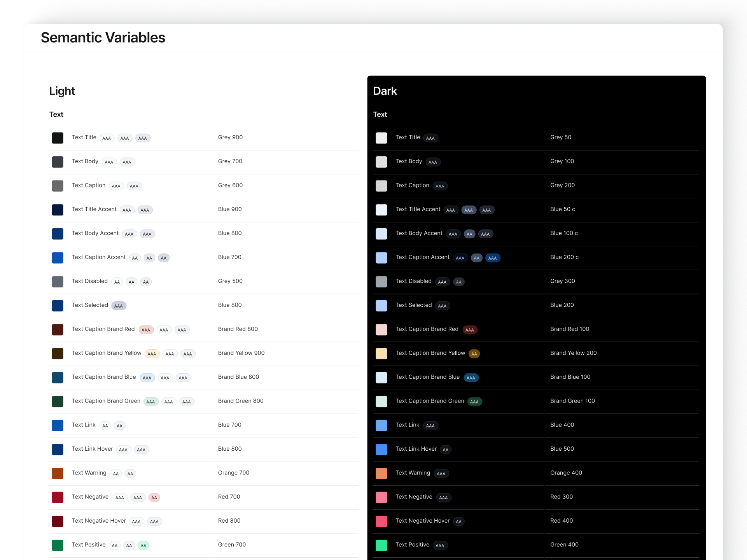Click the Semantic Variables page title
747x560 pixels.
103,38
